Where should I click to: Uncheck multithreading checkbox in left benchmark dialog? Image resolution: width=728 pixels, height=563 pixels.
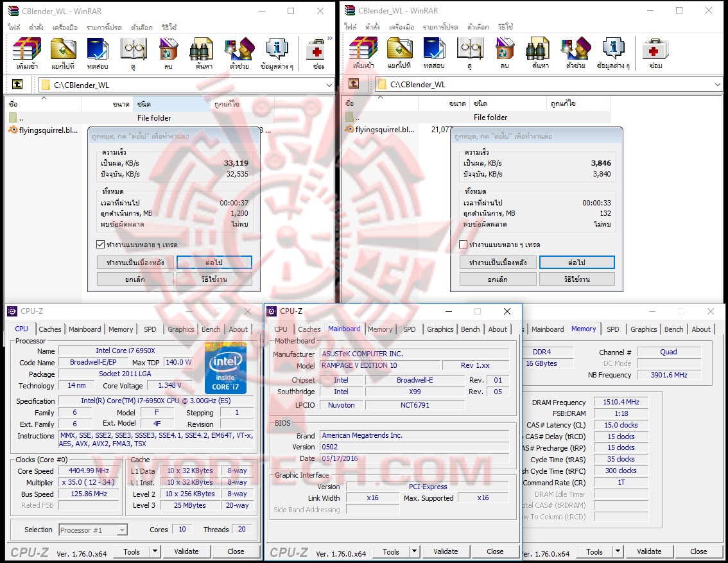point(100,244)
